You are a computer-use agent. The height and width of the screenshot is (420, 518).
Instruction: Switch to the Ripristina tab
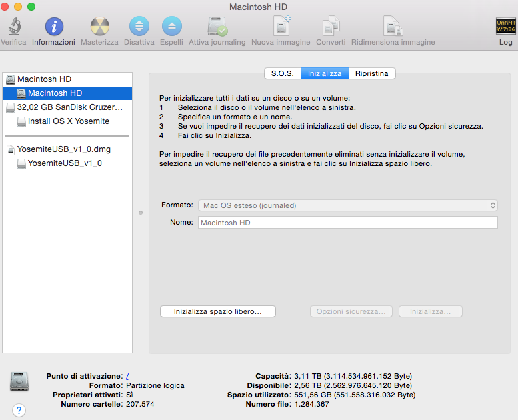click(x=371, y=73)
